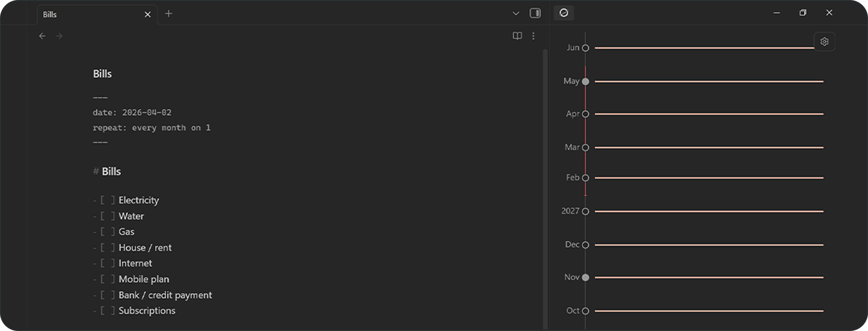Add a new tab with plus
Image resolution: width=868 pixels, height=331 pixels.
coord(169,14)
